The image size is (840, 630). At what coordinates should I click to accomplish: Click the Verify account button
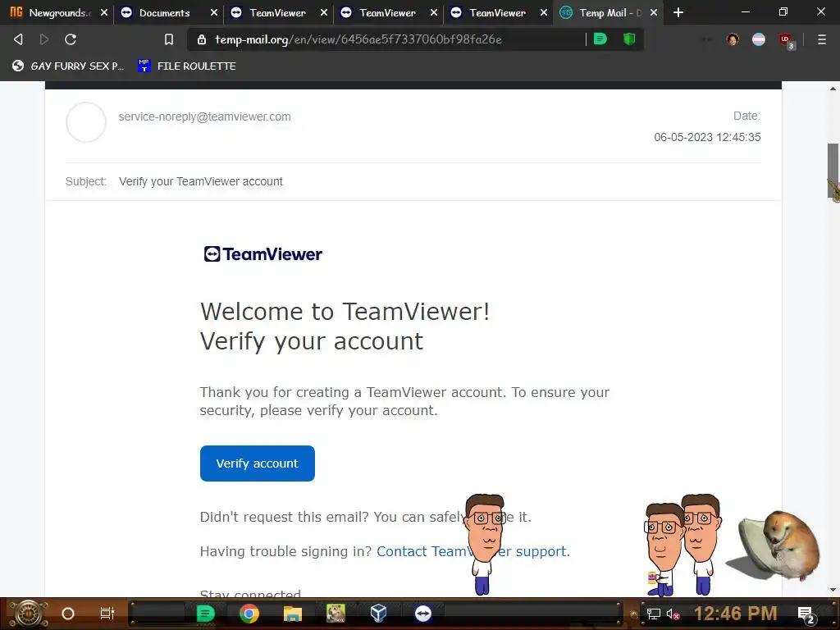tap(257, 463)
